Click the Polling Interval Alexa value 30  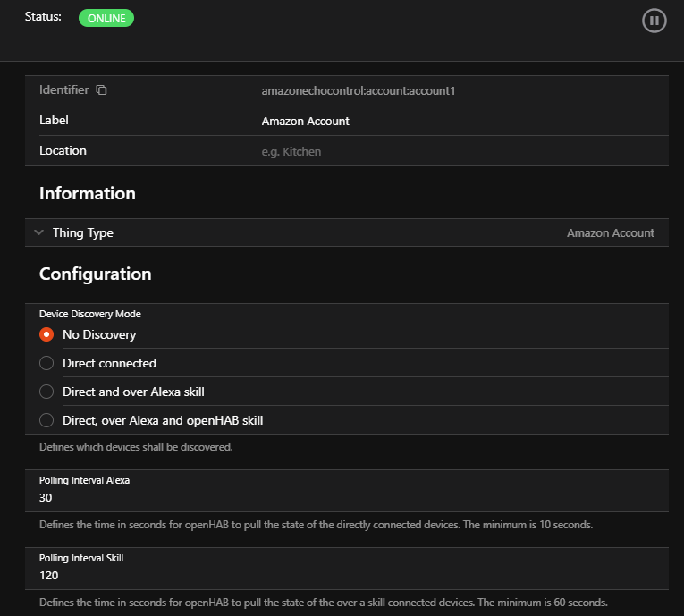point(46,497)
